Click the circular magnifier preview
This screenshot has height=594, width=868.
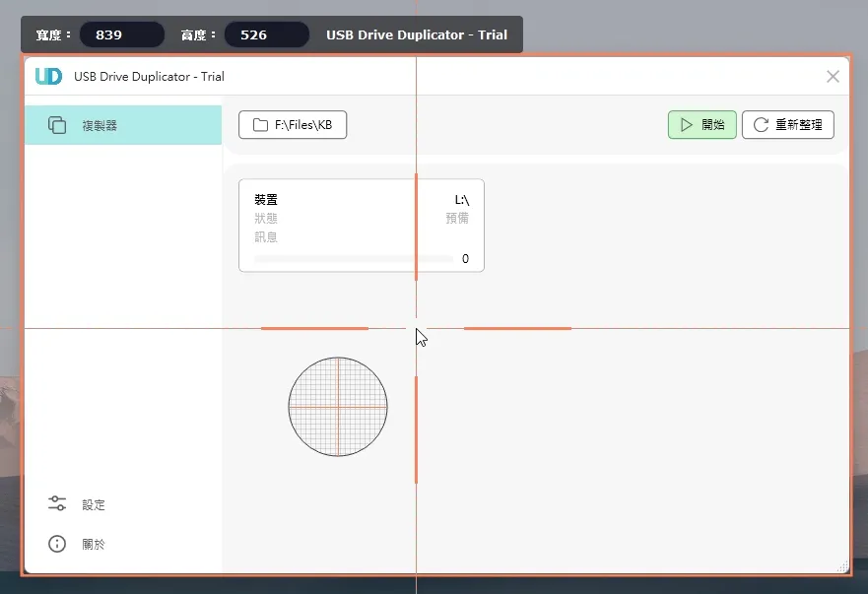pyautogui.click(x=338, y=407)
